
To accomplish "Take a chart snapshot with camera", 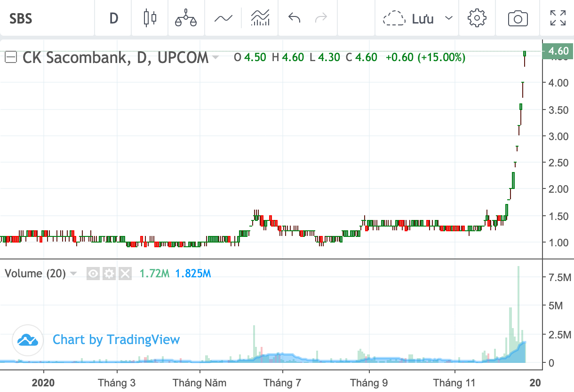I will pyautogui.click(x=518, y=19).
